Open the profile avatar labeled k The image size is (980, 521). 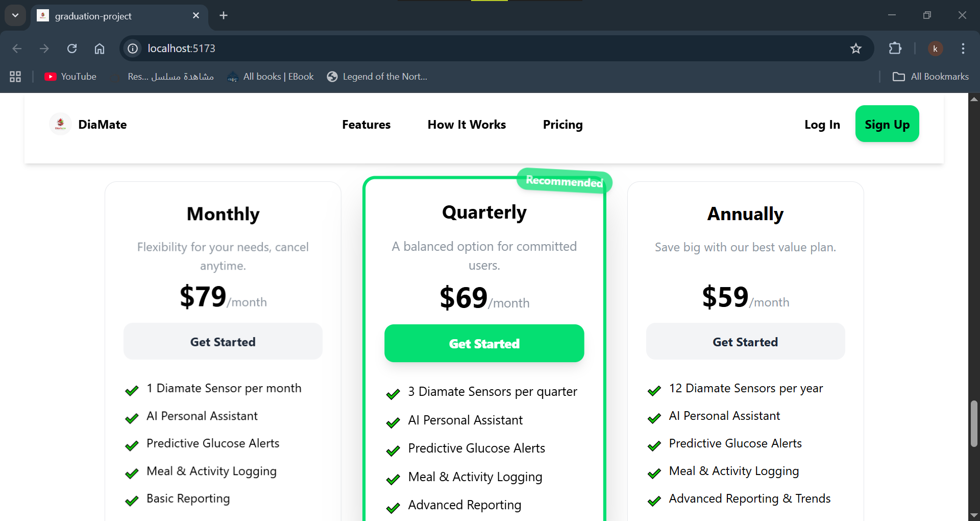click(935, 49)
